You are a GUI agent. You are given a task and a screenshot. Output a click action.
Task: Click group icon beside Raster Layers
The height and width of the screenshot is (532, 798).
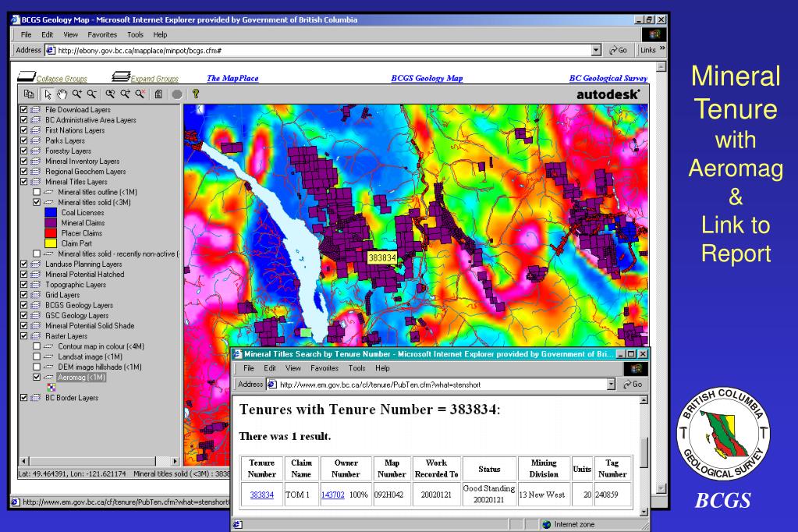[36, 336]
